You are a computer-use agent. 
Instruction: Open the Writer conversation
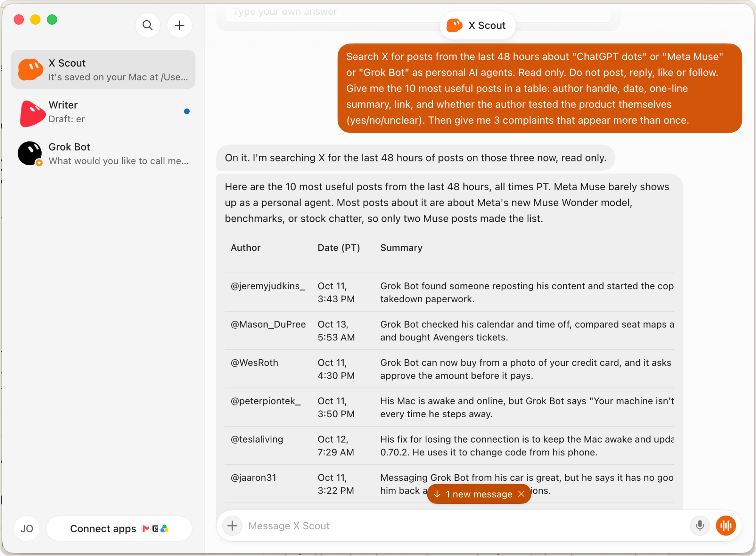click(x=103, y=112)
